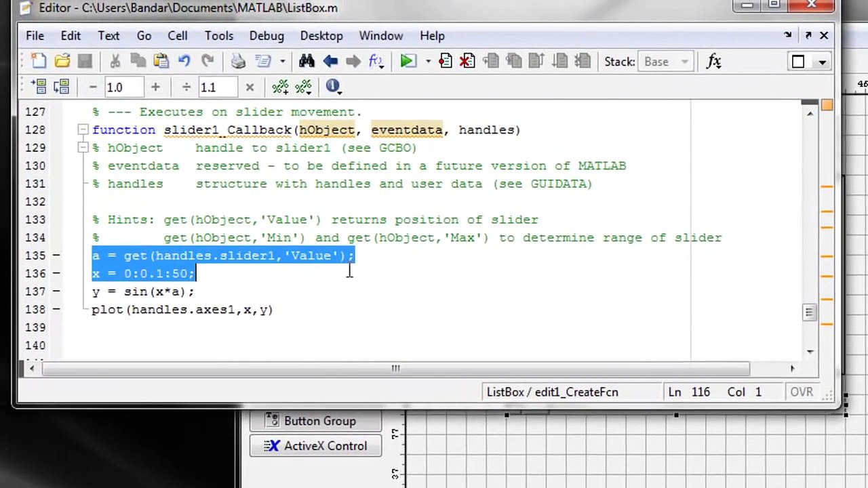Print the ListBox.m file

[x=238, y=62]
